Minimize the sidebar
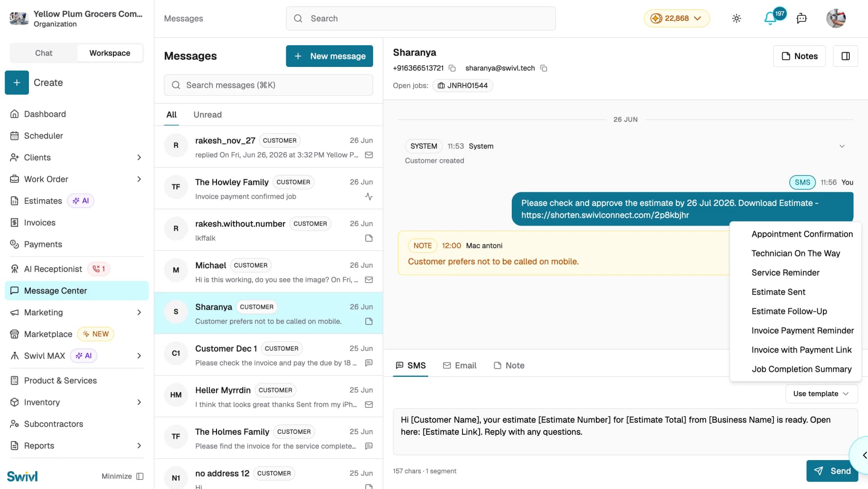The height and width of the screenshot is (489, 868). pos(123,476)
